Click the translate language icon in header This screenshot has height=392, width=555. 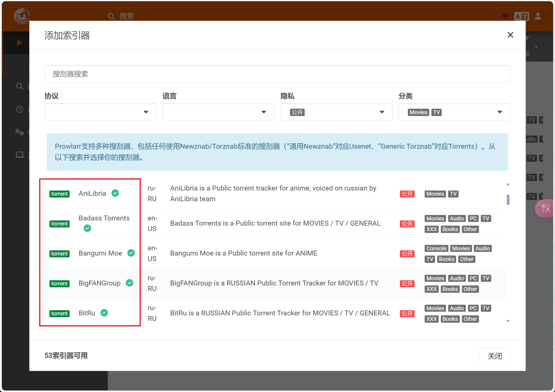pyautogui.click(x=521, y=16)
